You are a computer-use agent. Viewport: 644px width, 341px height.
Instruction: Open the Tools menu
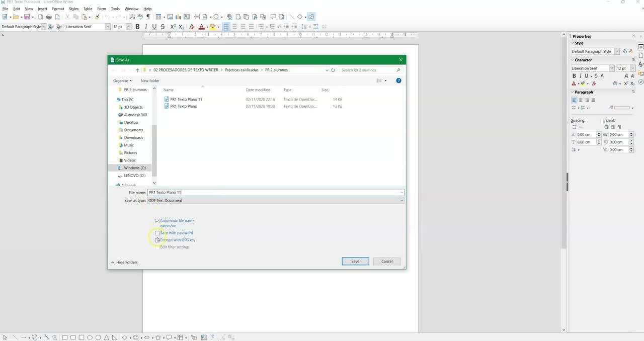115,9
